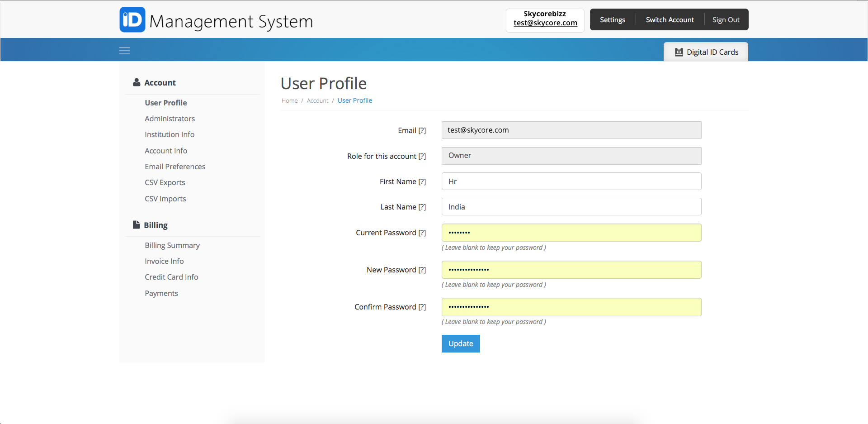The height and width of the screenshot is (424, 868).
Task: Click the help [?] next to Last Name
Action: coord(422,207)
